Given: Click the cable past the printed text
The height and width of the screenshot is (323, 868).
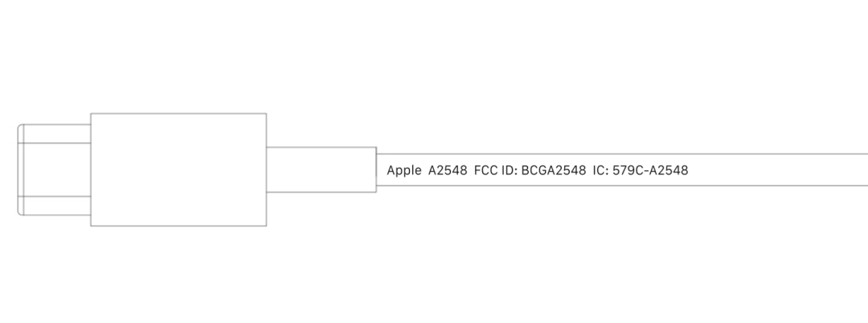Looking at the screenshot, I should tap(778, 170).
